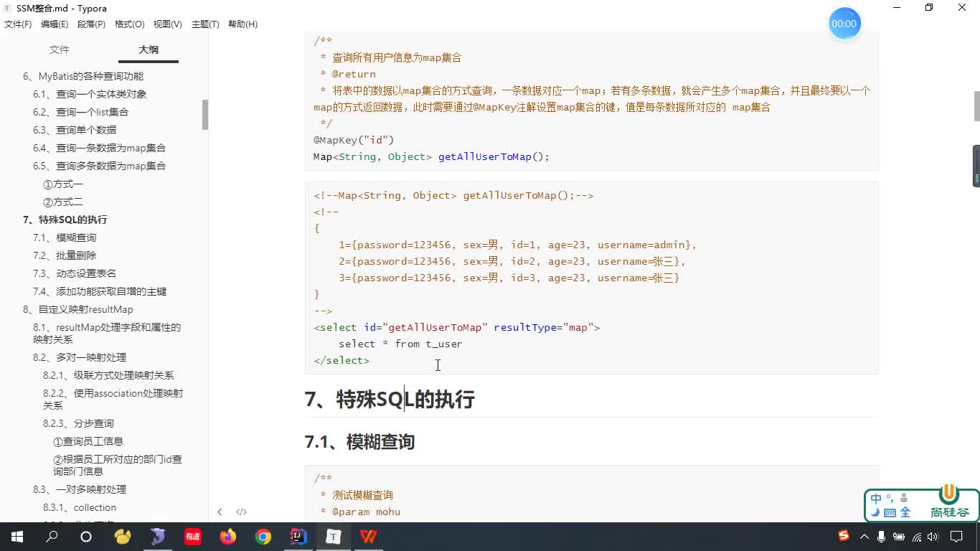Open the taskbar search magnifier
The width and height of the screenshot is (980, 551).
click(52, 537)
